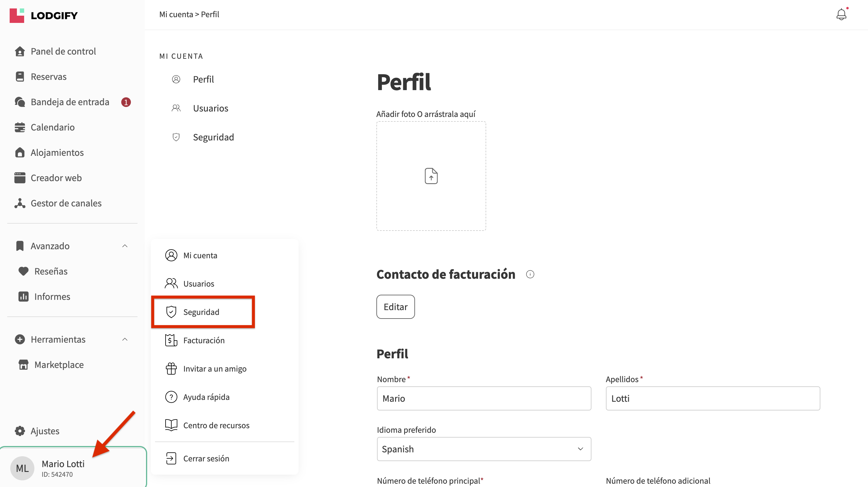The image size is (868, 487).
Task: Collapse the Avanzado section
Action: (125, 246)
